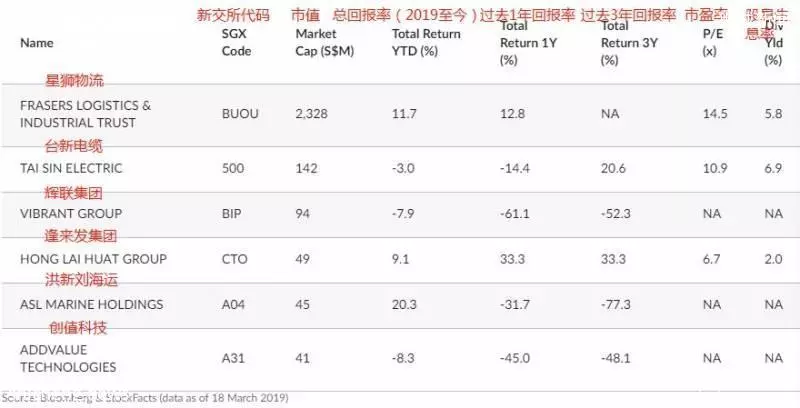The height and width of the screenshot is (408, 800).
Task: Click the P/E (x) column header
Action: point(712,42)
